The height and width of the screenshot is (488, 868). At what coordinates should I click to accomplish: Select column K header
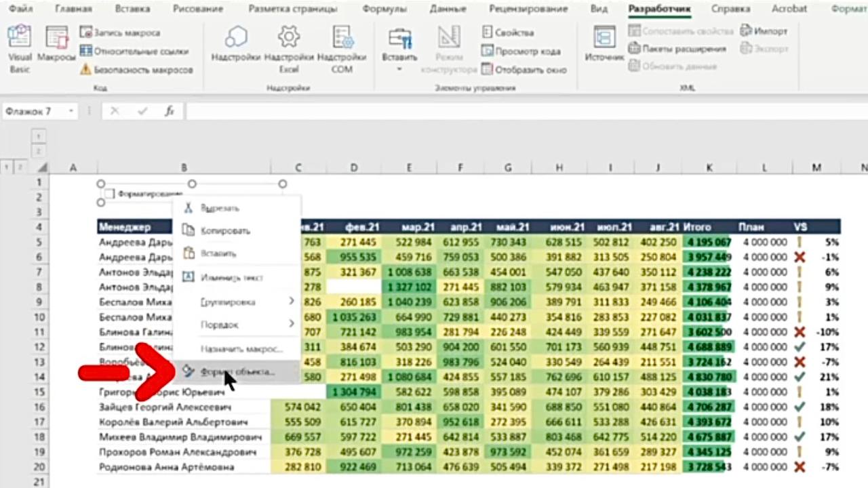[x=709, y=167]
